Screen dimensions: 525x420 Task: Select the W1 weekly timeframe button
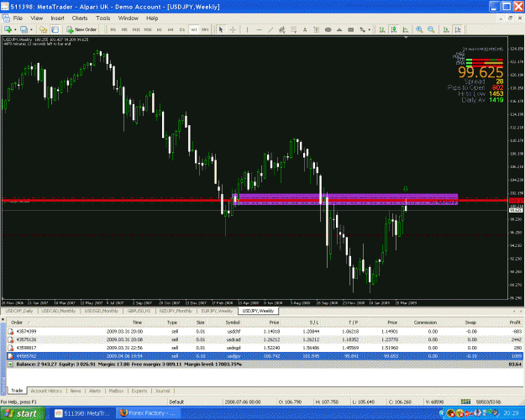click(193, 29)
